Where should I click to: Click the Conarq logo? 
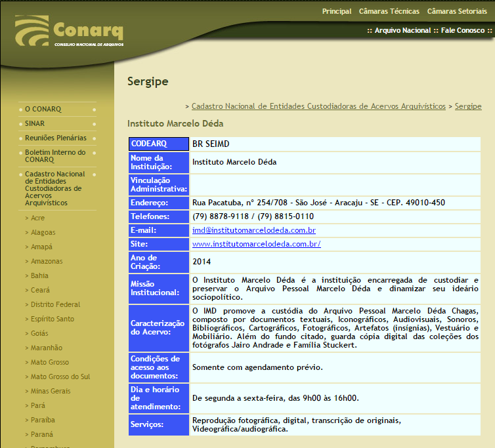coord(69,31)
